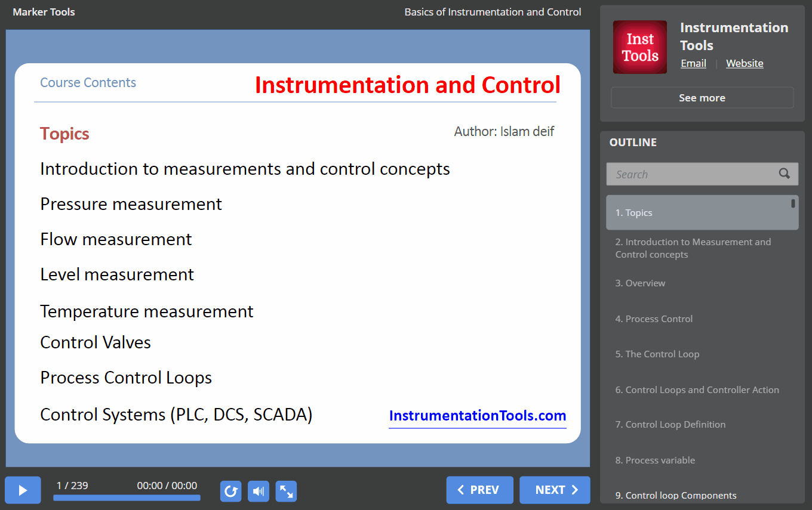Click the Temperature measurement topic text
The width and height of the screenshot is (812, 510).
click(147, 311)
